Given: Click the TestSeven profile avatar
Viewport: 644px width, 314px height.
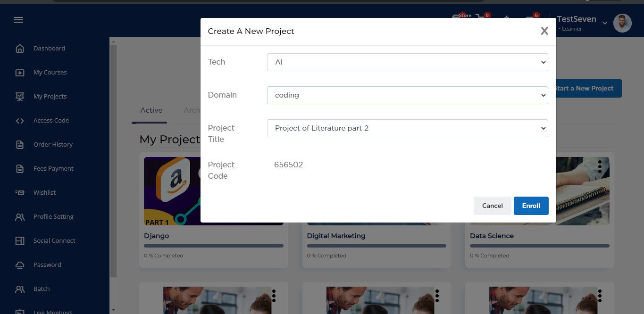Looking at the screenshot, I should point(622,23).
